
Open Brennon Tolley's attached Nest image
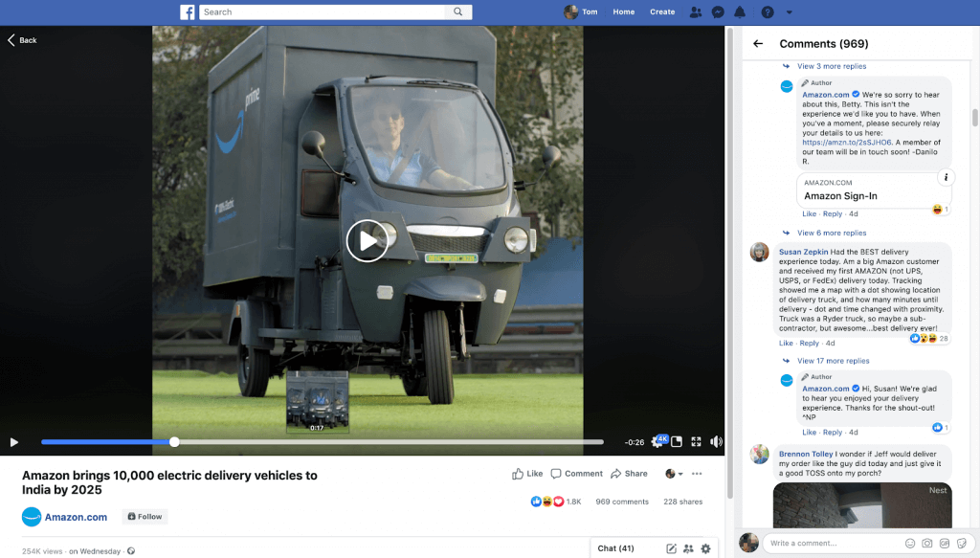(x=862, y=505)
